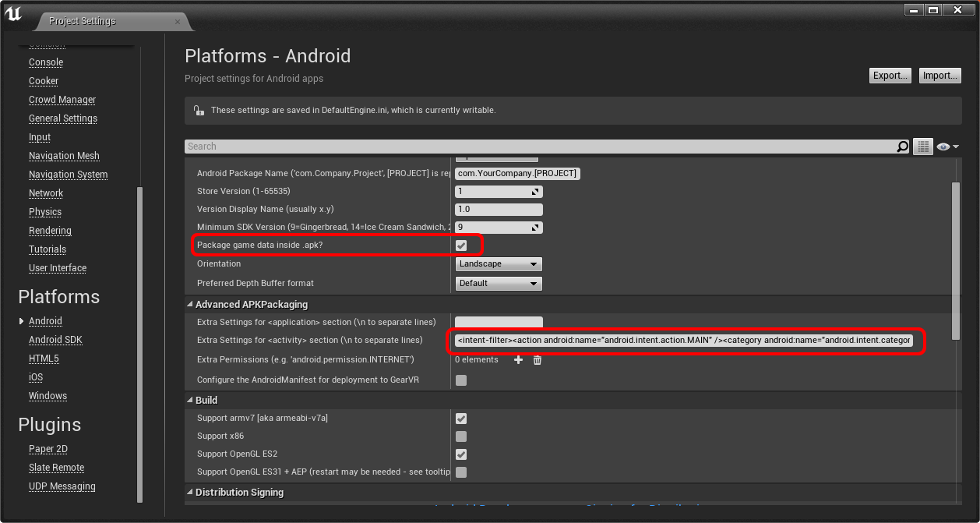Edit Extra Settings for activity field
The width and height of the screenshot is (980, 523).
pyautogui.click(x=684, y=341)
